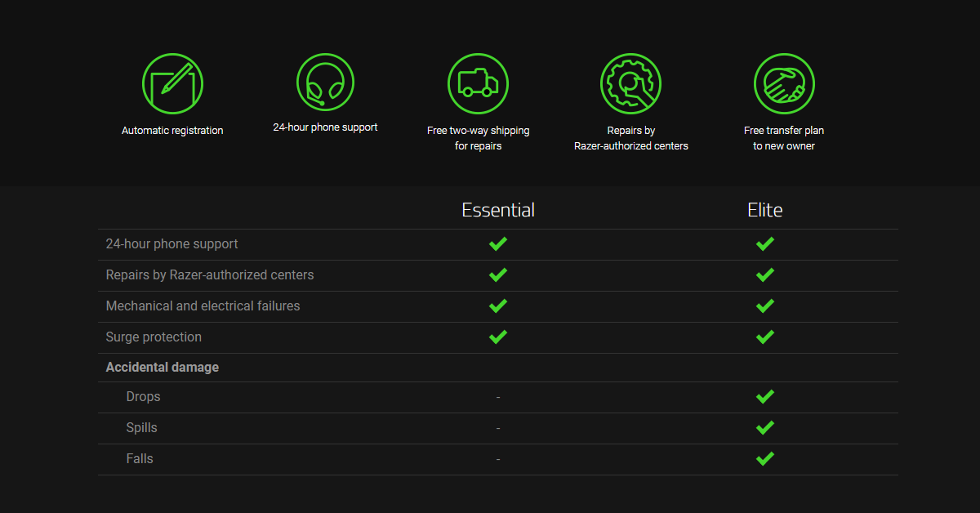This screenshot has width=980, height=513.
Task: Click 'Repairs by Razer-authorized centers' table row label
Action: point(210,274)
